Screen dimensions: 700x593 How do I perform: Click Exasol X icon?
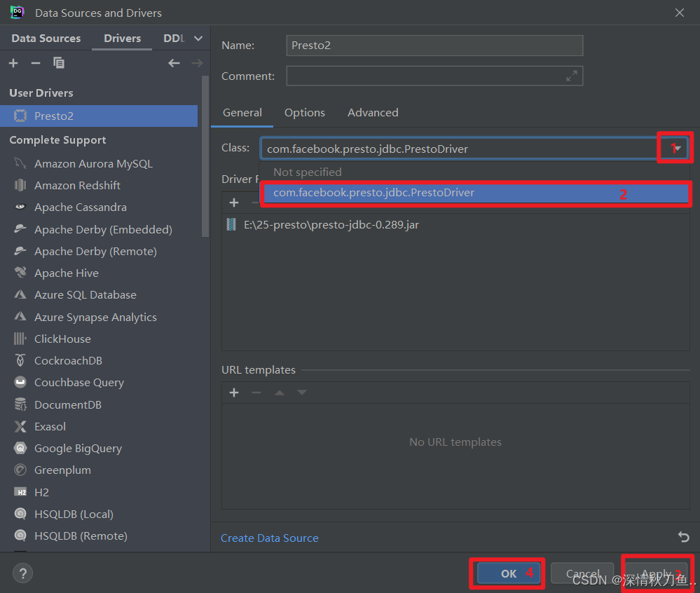click(20, 426)
